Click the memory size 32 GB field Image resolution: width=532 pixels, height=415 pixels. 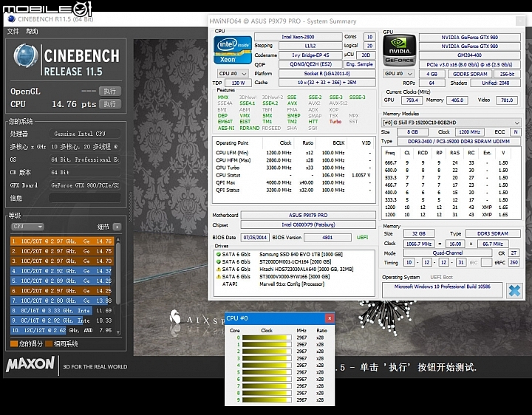[x=419, y=233]
